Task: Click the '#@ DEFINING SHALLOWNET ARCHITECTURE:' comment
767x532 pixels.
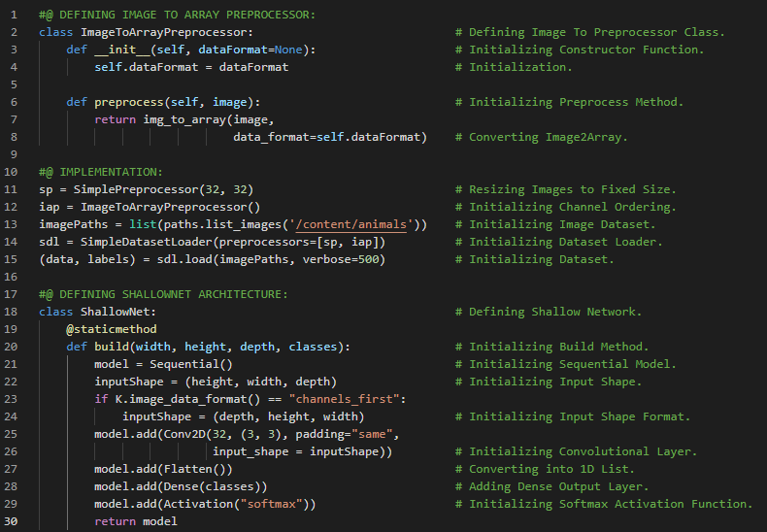Action: pos(163,294)
